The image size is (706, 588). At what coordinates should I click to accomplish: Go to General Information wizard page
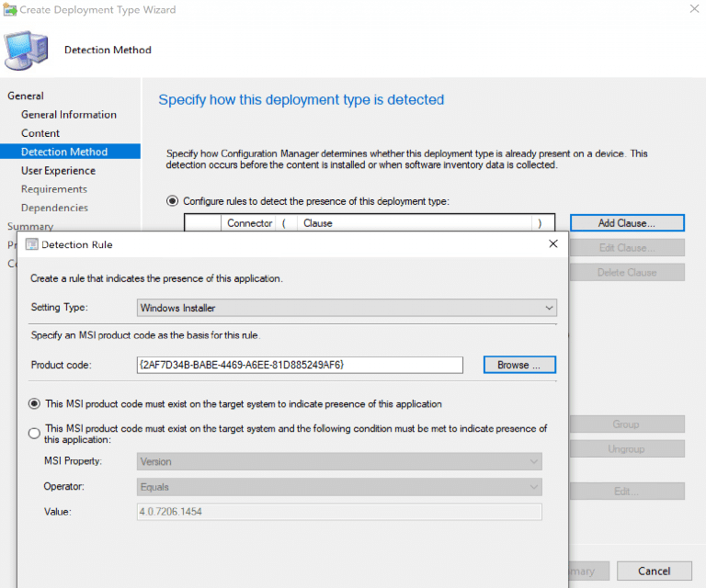69,115
